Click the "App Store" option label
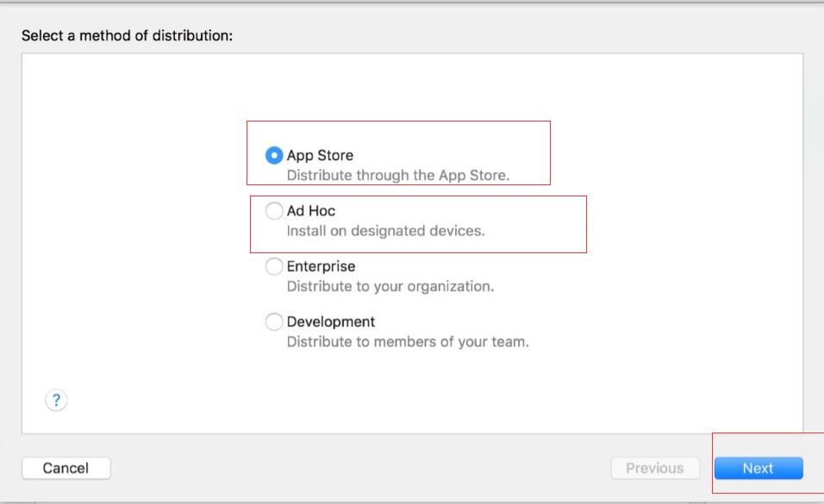The image size is (824, 504). (320, 156)
